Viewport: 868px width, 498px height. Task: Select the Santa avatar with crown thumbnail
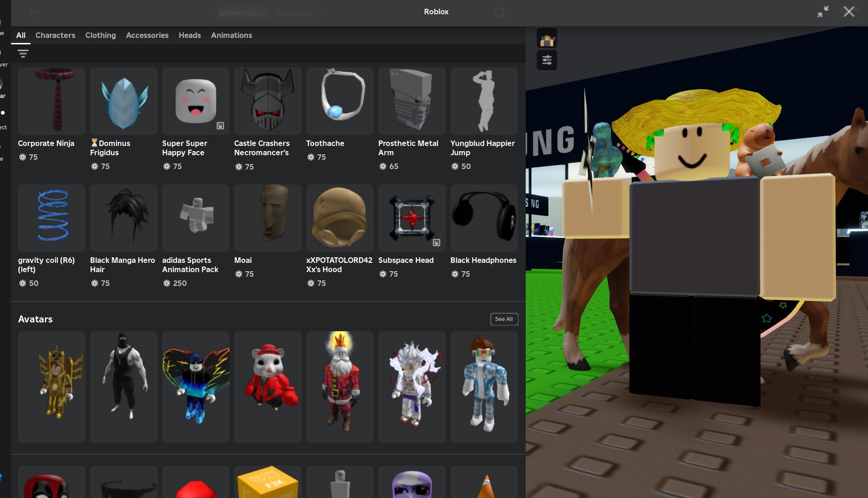coord(340,387)
